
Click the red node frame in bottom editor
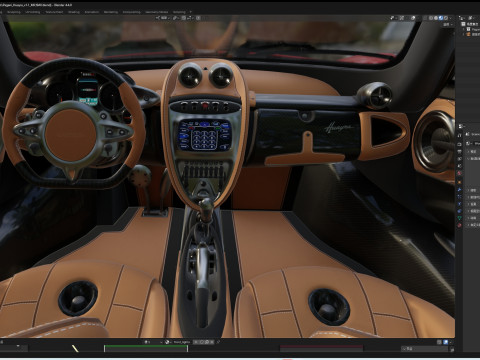(321, 349)
